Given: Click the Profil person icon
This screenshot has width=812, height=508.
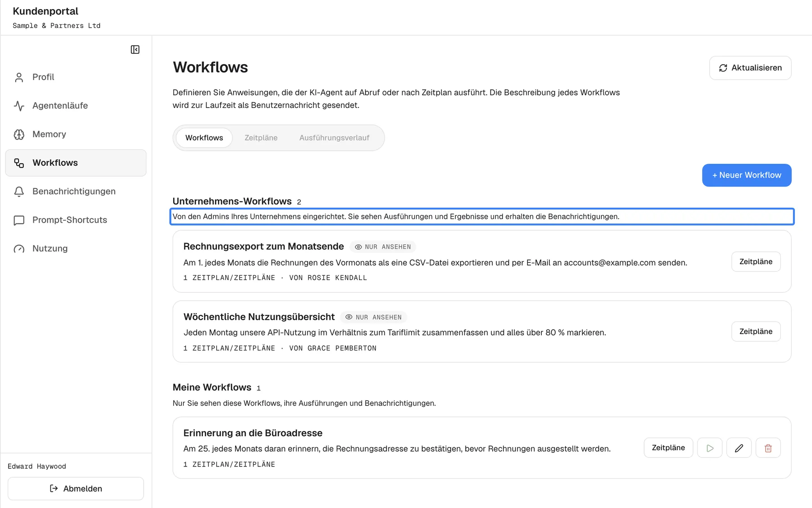Looking at the screenshot, I should [x=19, y=77].
